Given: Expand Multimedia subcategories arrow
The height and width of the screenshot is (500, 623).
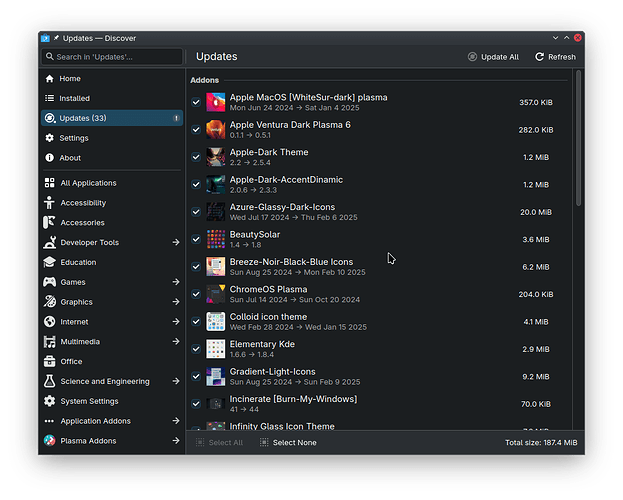Looking at the screenshot, I should pos(176,341).
